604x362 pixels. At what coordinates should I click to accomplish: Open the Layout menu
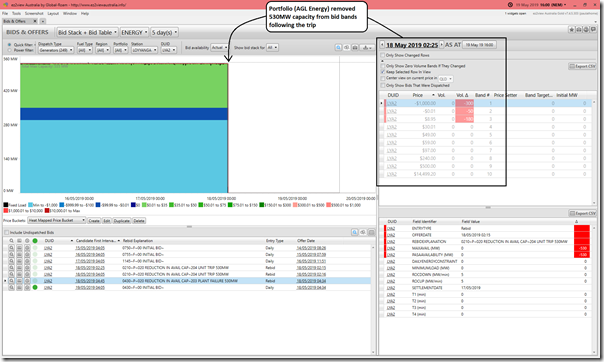[x=53, y=13]
